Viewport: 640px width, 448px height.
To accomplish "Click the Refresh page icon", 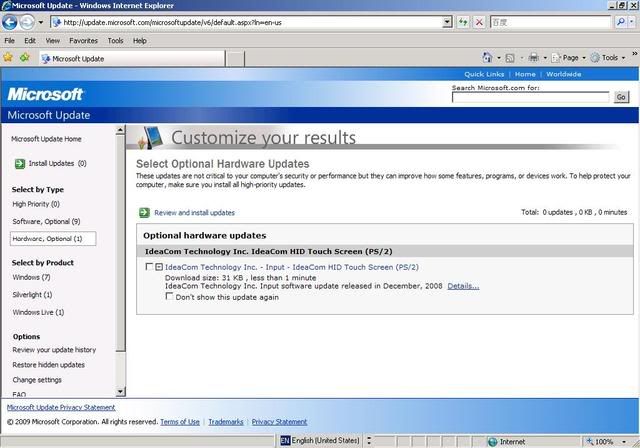I will (x=463, y=22).
